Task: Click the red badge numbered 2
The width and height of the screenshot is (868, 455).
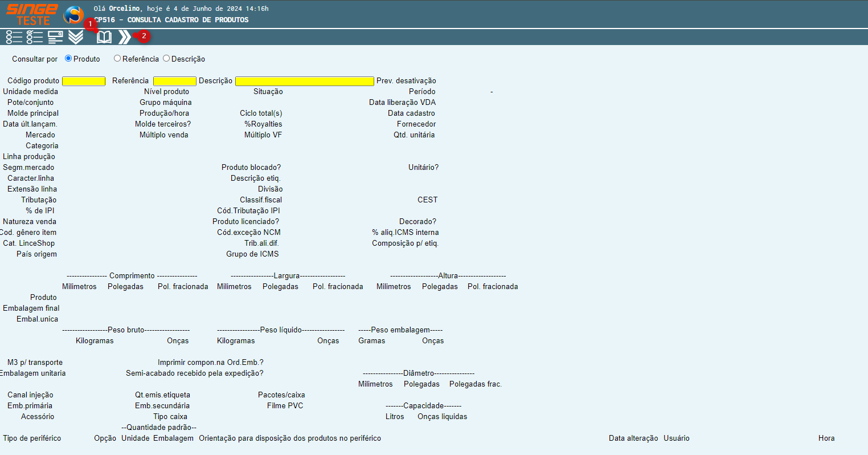Action: click(x=144, y=36)
